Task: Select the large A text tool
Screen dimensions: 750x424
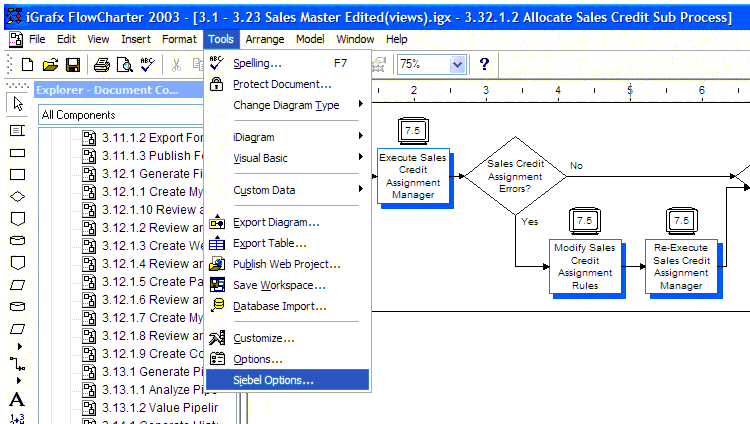Action: (17, 399)
